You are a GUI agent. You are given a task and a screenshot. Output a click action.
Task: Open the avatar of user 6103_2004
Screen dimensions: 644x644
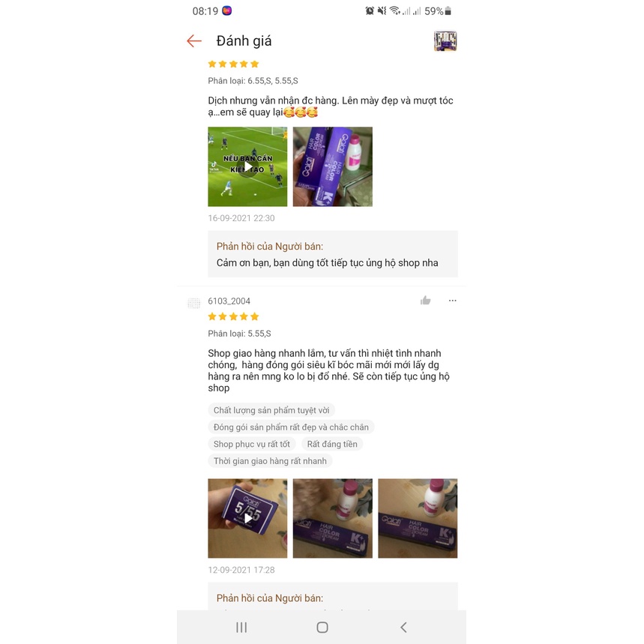(x=194, y=303)
